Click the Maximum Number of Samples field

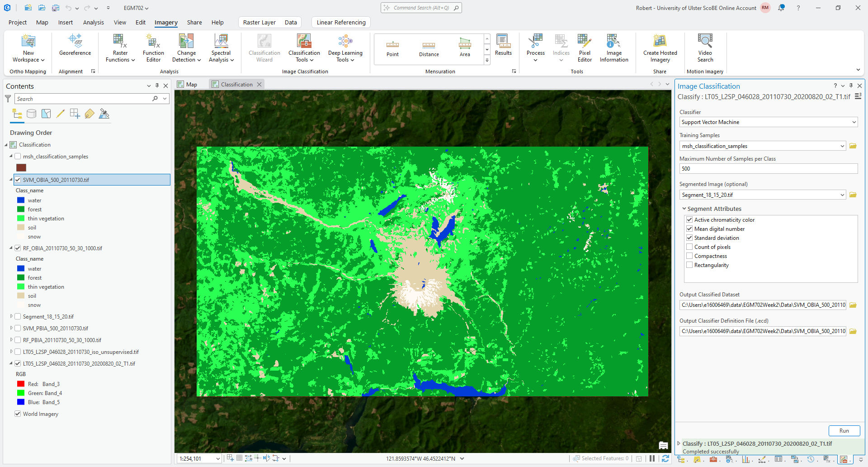coord(768,169)
